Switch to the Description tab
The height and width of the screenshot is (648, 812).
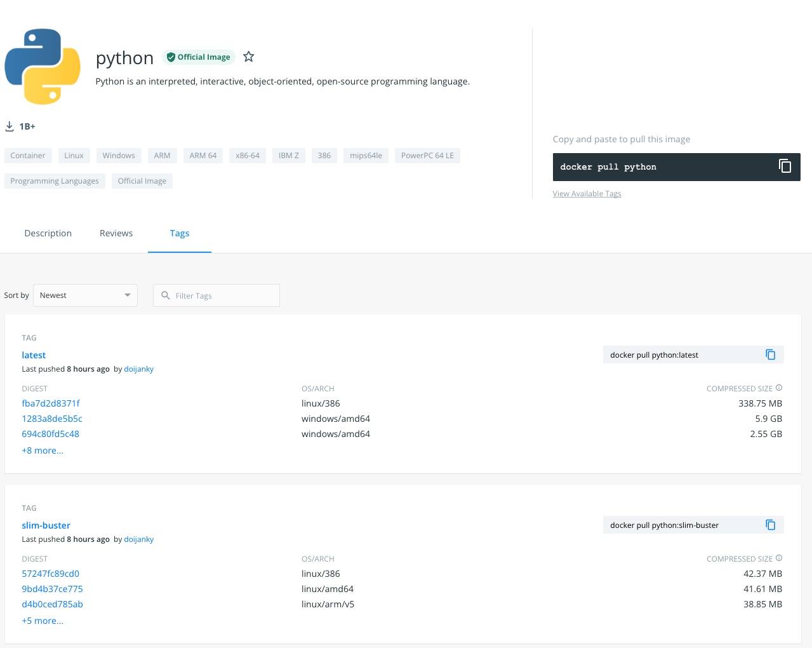click(x=48, y=233)
